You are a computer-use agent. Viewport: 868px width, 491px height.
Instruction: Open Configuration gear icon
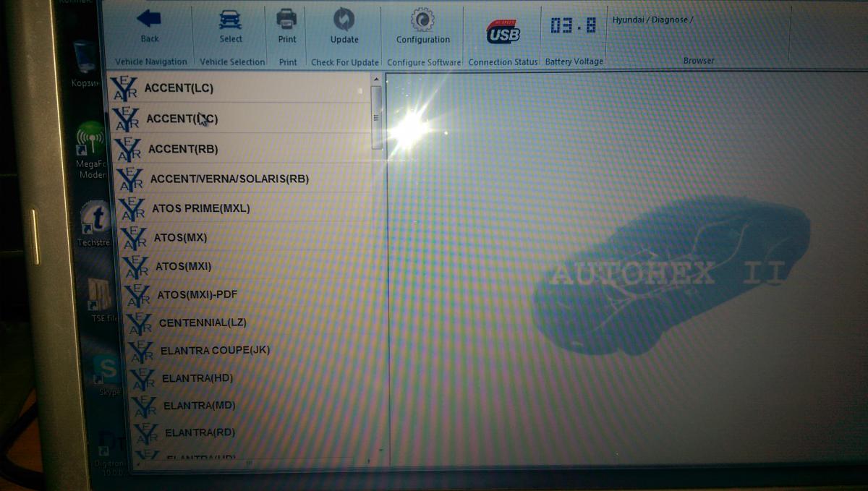(x=422, y=20)
